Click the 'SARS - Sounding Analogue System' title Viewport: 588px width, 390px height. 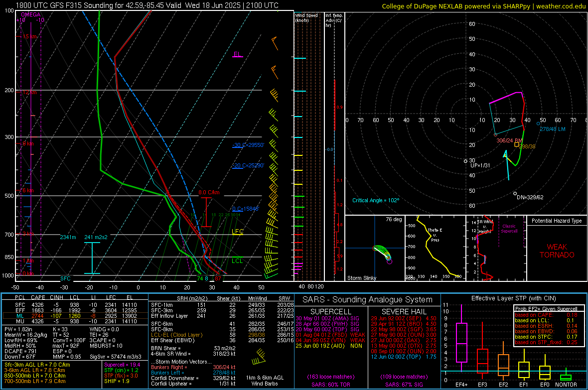tap(367, 299)
